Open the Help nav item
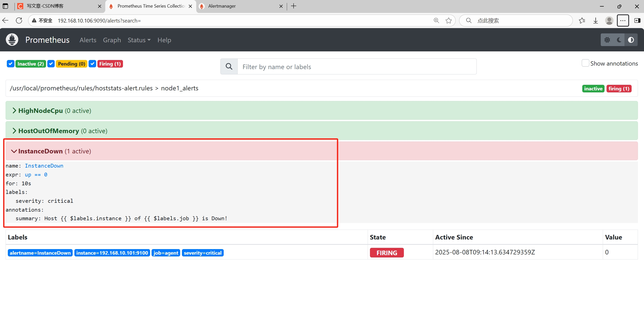Viewport: 644px width, 322px height. (164, 40)
